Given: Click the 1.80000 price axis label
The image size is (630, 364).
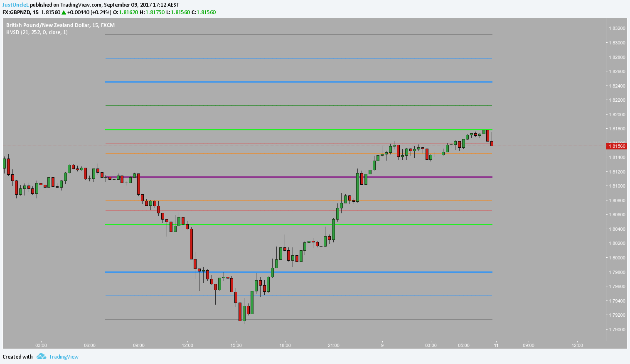Looking at the screenshot, I should [x=617, y=258].
